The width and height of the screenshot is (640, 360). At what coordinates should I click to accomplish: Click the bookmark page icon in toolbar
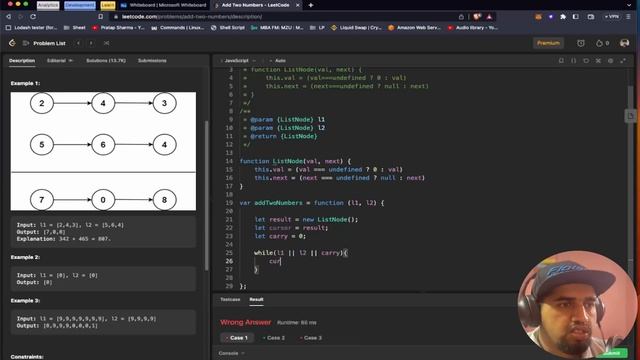click(100, 16)
